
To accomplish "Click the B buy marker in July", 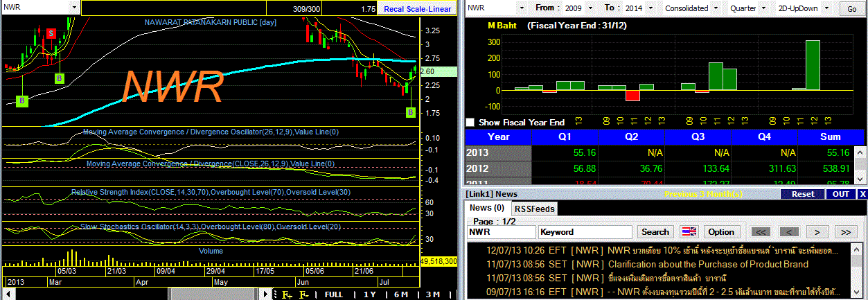I will (x=410, y=112).
